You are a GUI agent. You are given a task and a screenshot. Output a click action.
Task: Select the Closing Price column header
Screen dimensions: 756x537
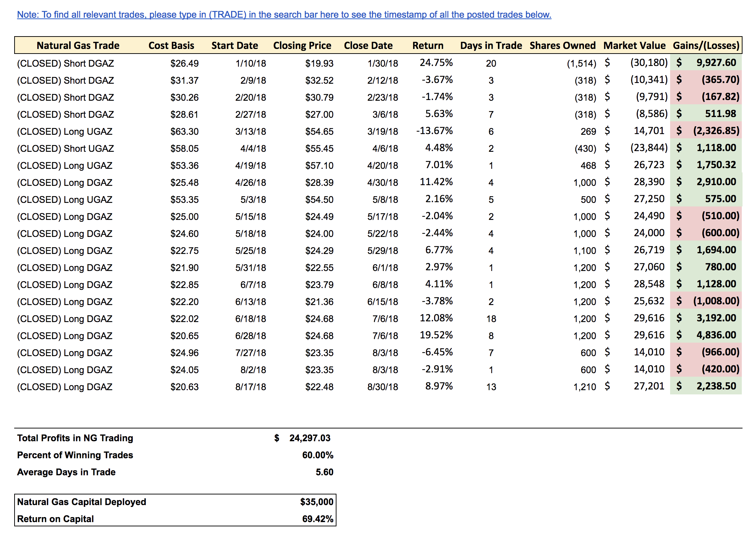[x=302, y=45]
